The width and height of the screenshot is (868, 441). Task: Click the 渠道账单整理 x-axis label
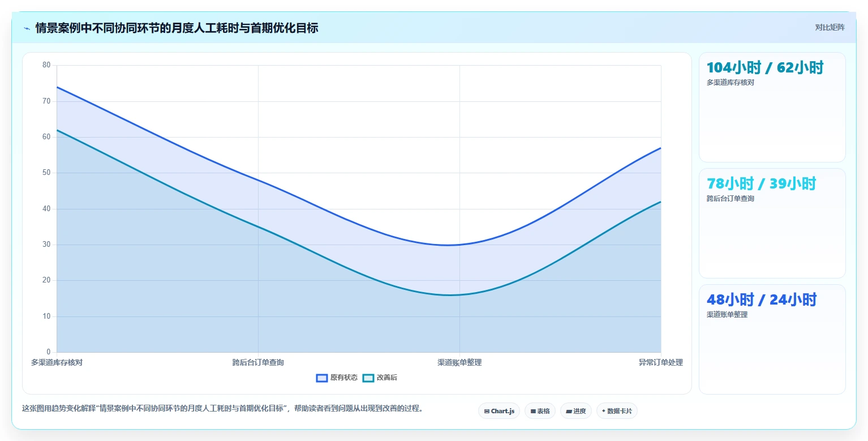459,362
